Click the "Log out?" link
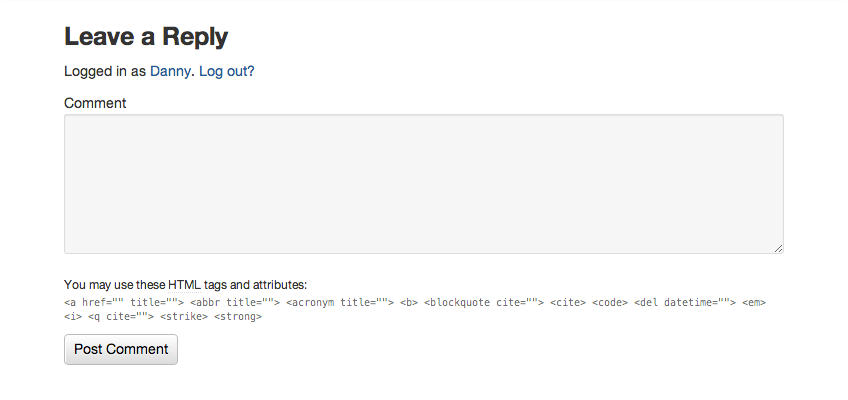 (226, 71)
